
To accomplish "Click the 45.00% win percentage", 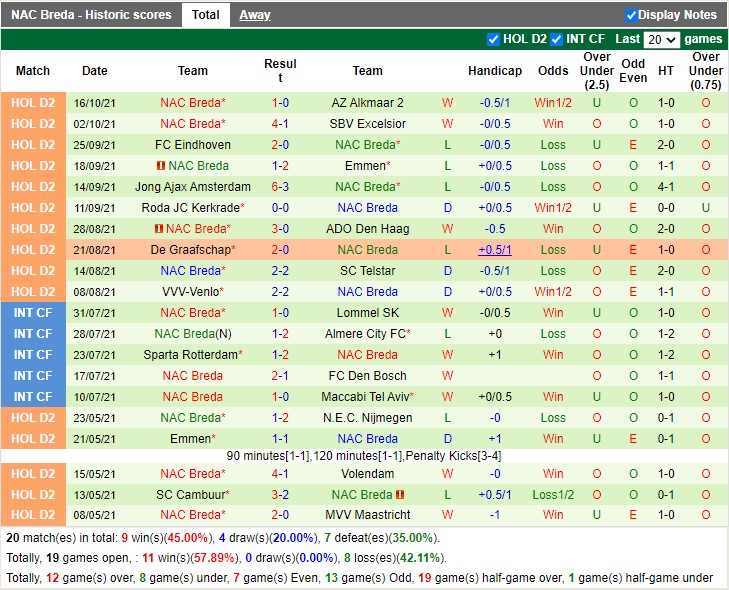I will click(x=187, y=538).
